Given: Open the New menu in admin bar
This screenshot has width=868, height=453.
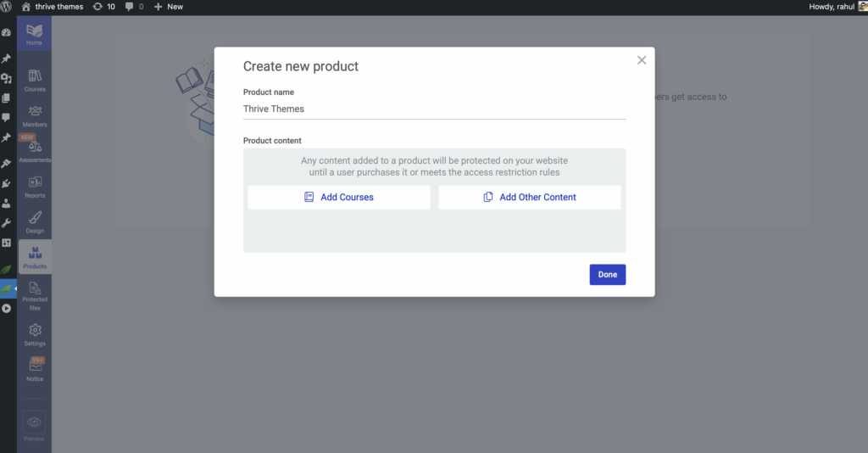Looking at the screenshot, I should [x=168, y=6].
